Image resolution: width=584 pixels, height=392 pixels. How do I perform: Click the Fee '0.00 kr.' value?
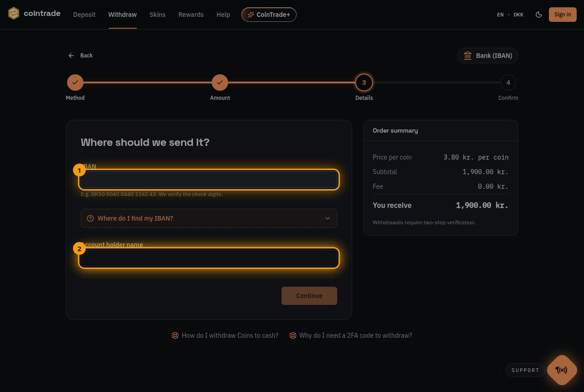[493, 186]
